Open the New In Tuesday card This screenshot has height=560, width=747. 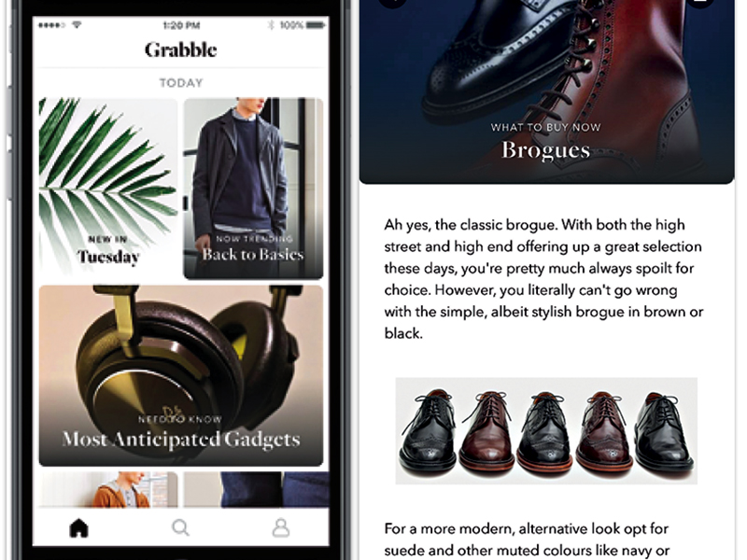pos(108,189)
